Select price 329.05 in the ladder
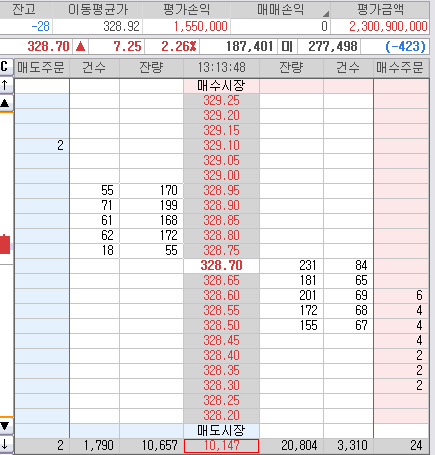This screenshot has width=435, height=455. pos(221,161)
